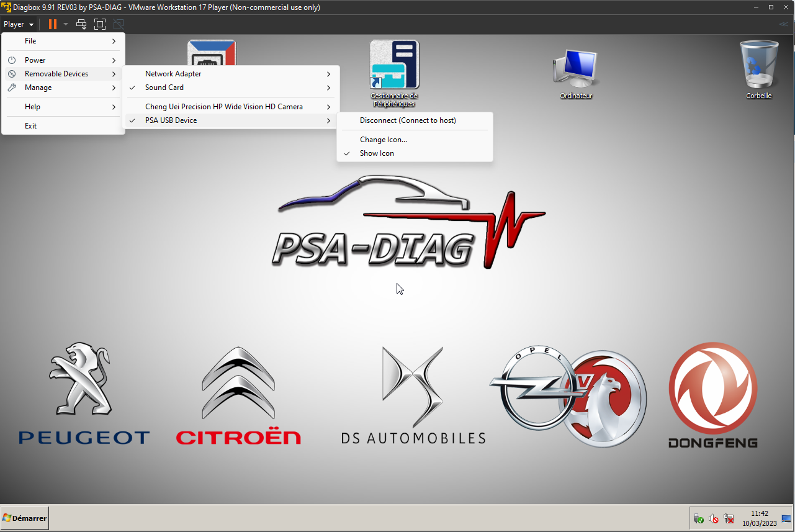This screenshot has width=795, height=532.
Task: Pause the virtual machine with the orange icon
Action: [53, 24]
